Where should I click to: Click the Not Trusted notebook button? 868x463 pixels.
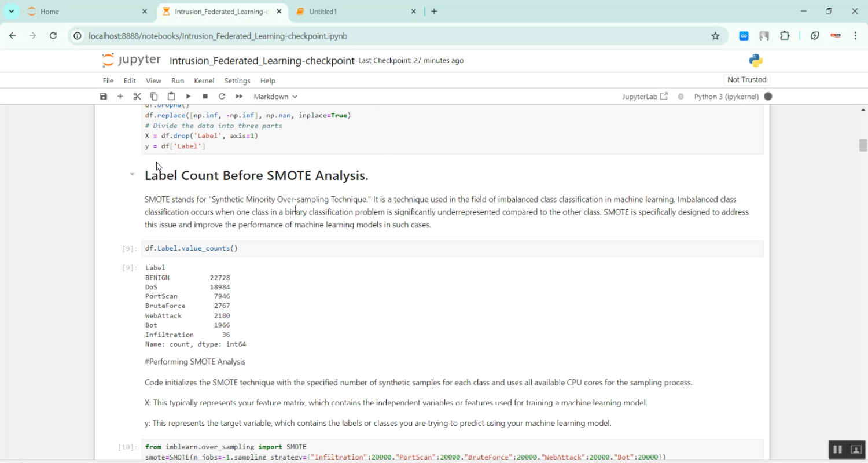click(746, 80)
